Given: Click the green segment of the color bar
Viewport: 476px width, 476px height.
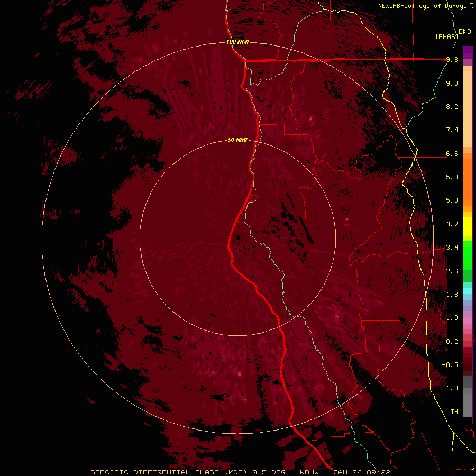Looking at the screenshot, I should (467, 255).
